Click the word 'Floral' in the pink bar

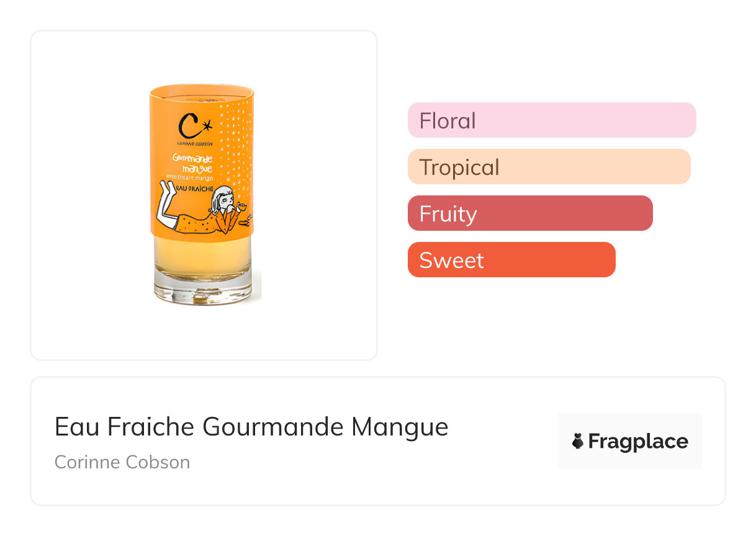click(x=448, y=120)
